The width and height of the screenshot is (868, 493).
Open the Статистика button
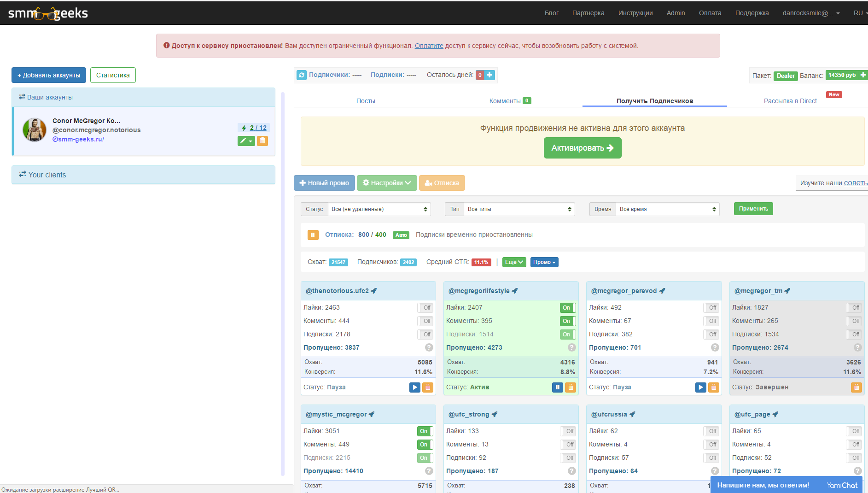[113, 75]
